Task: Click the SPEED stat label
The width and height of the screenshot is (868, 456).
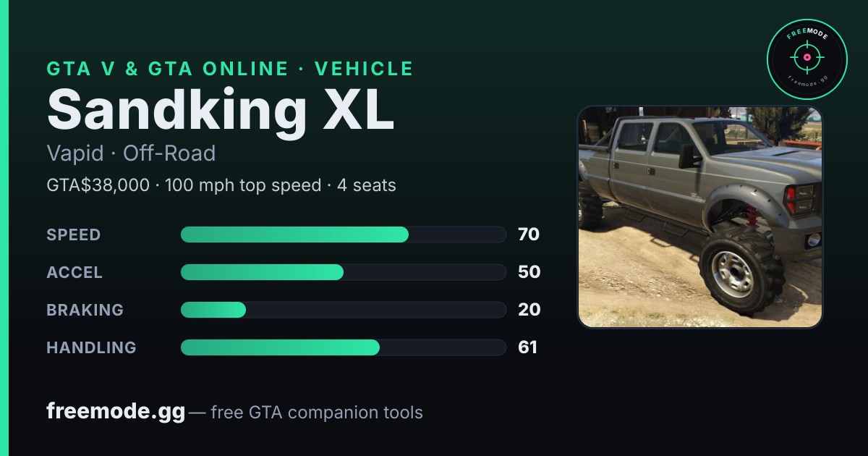Action: point(74,235)
